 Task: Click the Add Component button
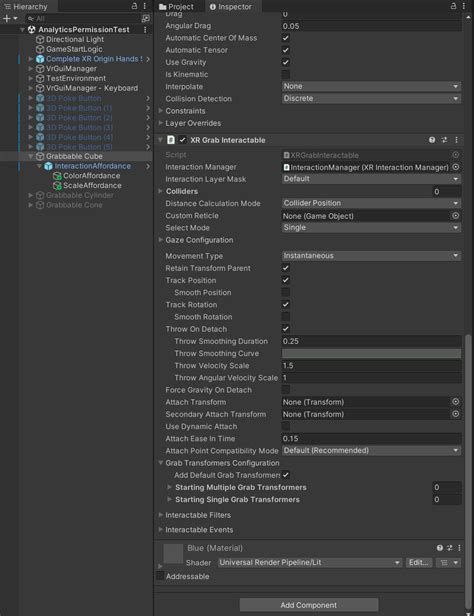click(x=309, y=605)
